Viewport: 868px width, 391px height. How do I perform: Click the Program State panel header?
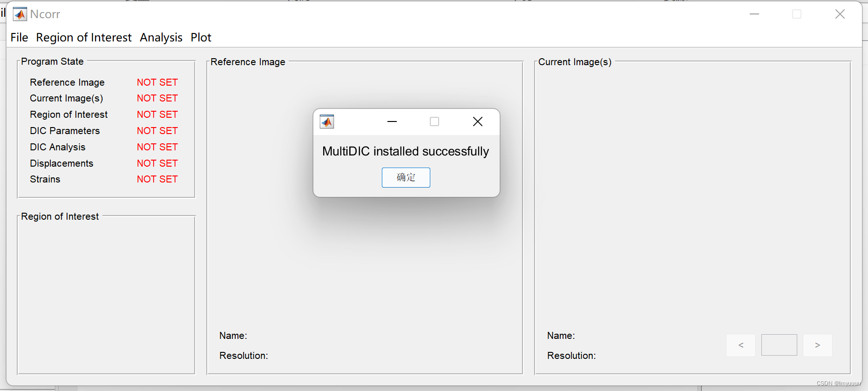(x=52, y=61)
